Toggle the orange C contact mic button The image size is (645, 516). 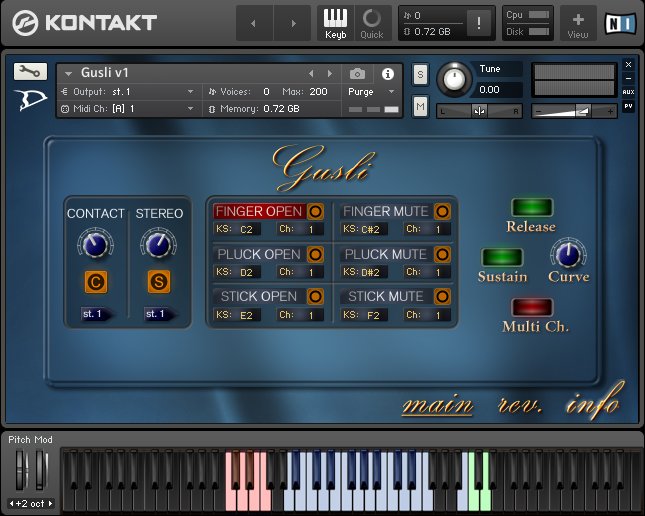pyautogui.click(x=96, y=282)
